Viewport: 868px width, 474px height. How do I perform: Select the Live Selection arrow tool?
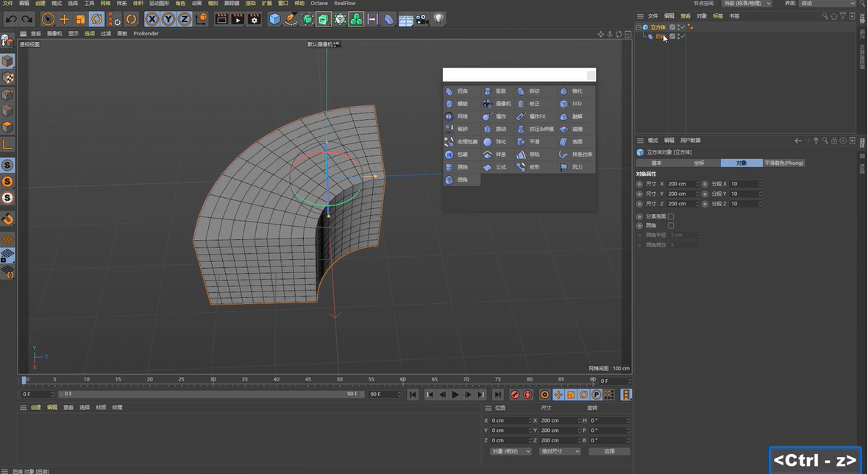click(x=48, y=19)
